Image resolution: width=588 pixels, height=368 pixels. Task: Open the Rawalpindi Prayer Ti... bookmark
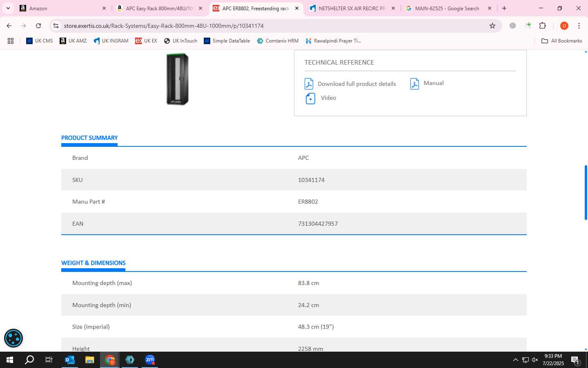coord(333,41)
